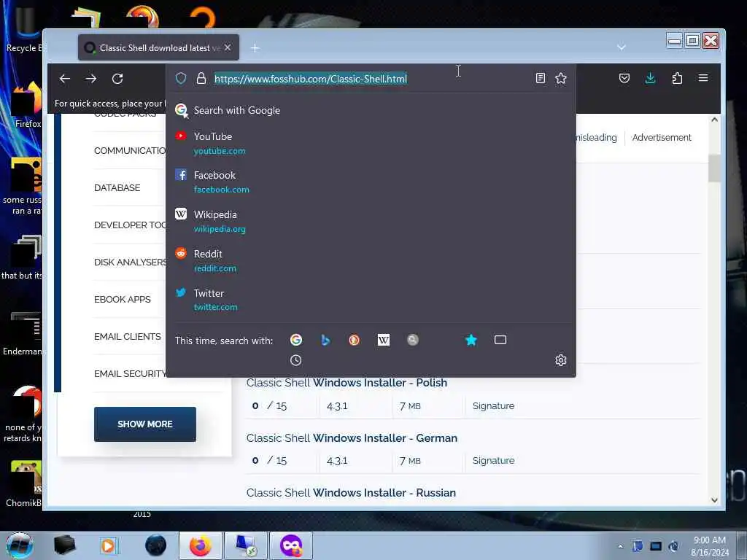Show site security padlock info
This screenshot has height=560, width=747.
[201, 78]
